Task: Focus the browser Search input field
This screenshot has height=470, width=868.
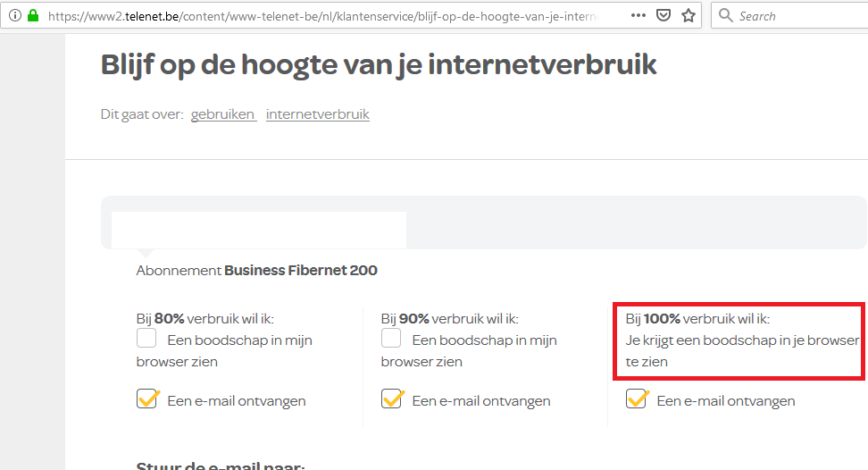Action: pos(795,15)
